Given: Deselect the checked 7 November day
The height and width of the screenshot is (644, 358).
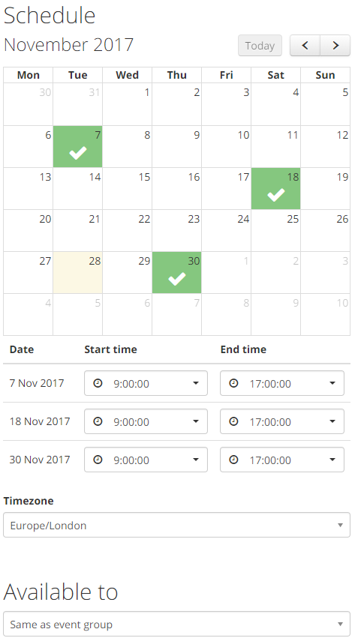Looking at the screenshot, I should tap(78, 147).
